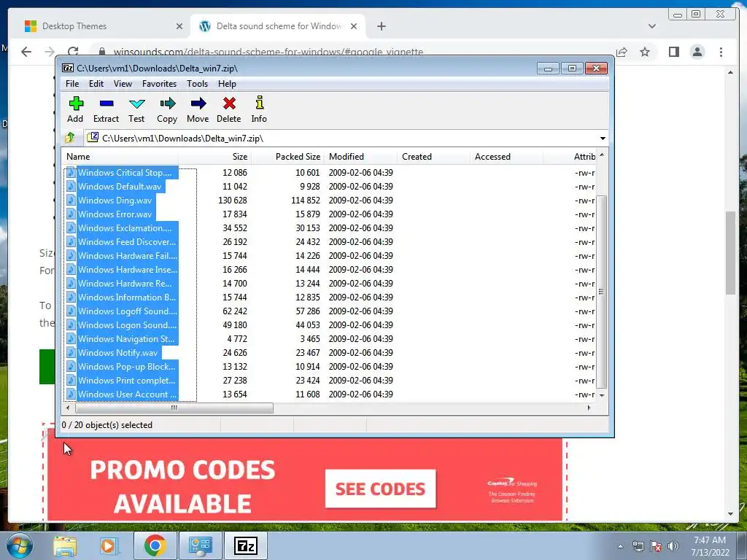Image resolution: width=747 pixels, height=560 pixels.
Task: Run the Test archive tool
Action: point(136,110)
